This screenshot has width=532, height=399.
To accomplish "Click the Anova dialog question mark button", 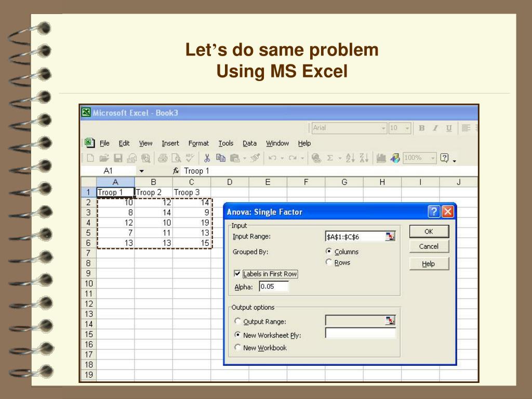I will pyautogui.click(x=434, y=212).
